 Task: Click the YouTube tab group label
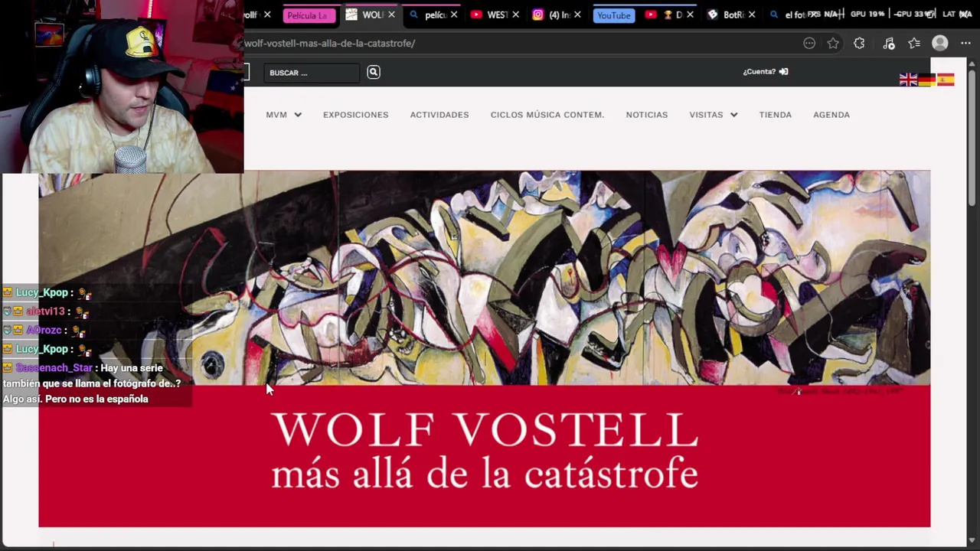pos(614,15)
